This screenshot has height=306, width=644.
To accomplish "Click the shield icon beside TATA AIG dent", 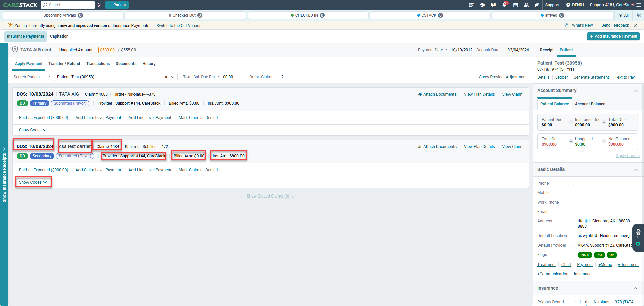I will coord(15,50).
